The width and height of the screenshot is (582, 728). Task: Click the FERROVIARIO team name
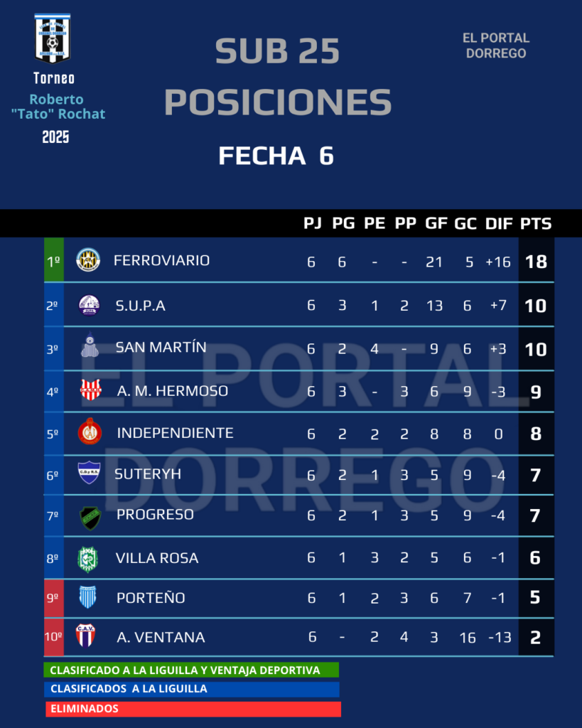pos(161,260)
